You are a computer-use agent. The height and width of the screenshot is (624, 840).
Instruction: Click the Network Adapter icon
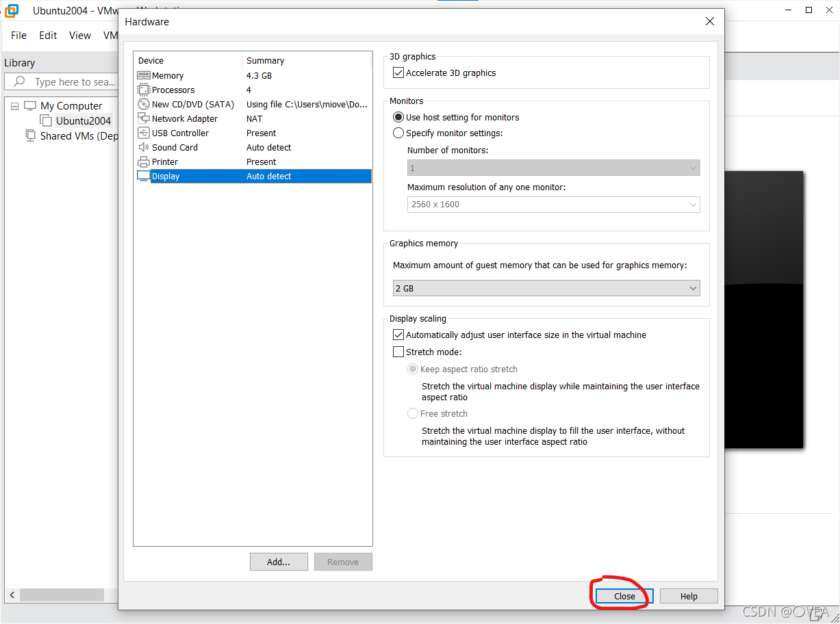(x=143, y=118)
